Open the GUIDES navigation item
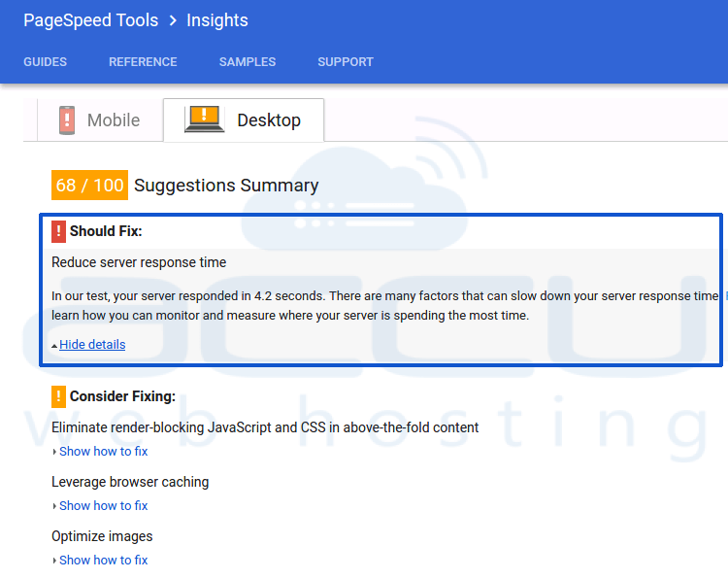728x579 pixels. coord(45,62)
